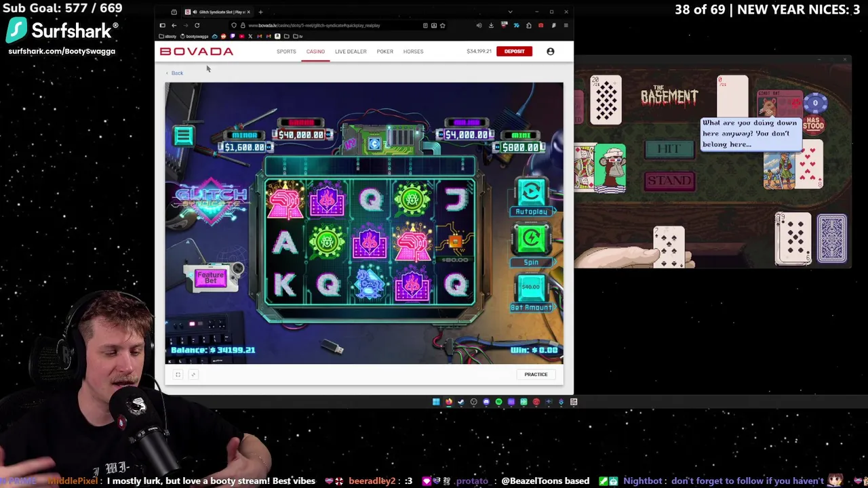Click the MINOR $1,600.00 jackpot display

pos(245,141)
